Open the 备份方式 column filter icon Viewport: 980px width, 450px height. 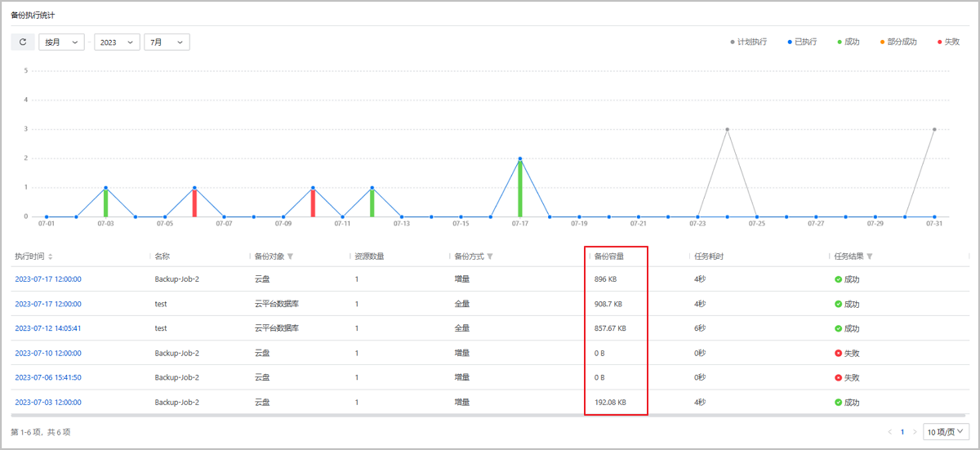coord(490,256)
